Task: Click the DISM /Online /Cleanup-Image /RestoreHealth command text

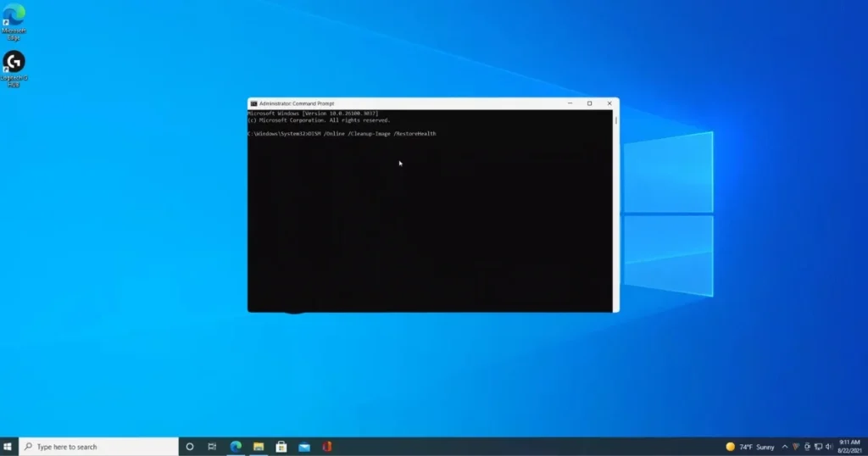Action: click(373, 133)
